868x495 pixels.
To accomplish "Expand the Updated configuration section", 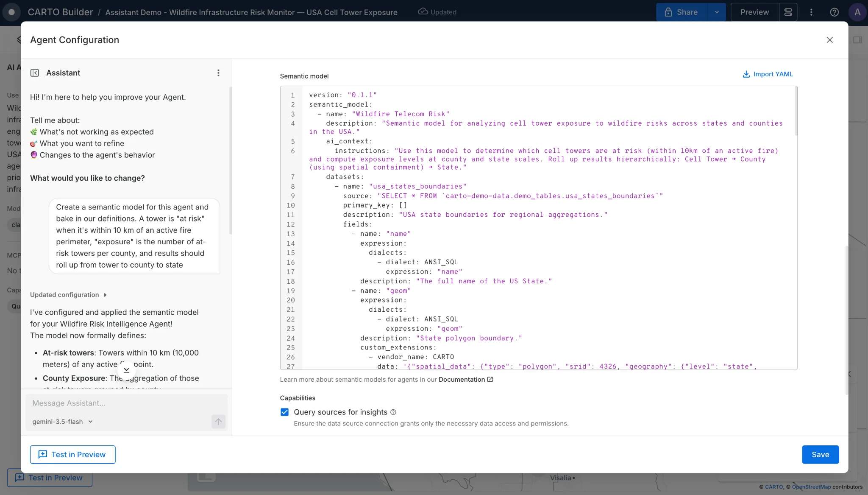I will point(68,295).
